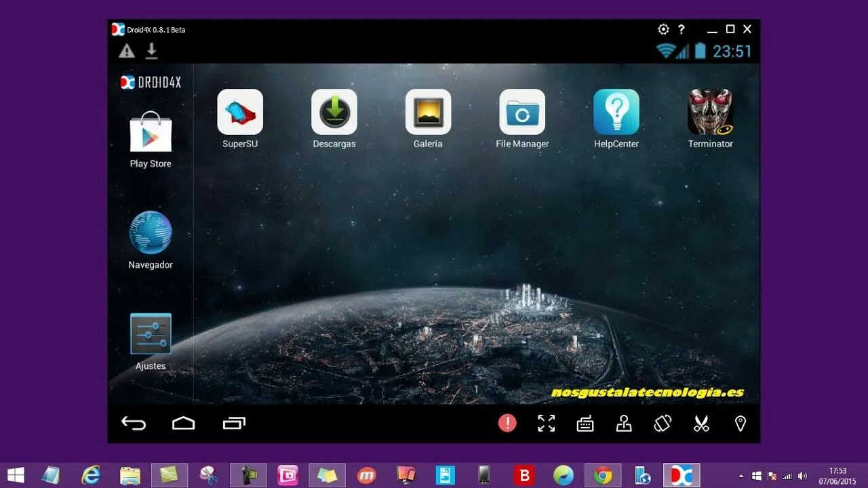Open Internet Explorer from taskbar

[91, 475]
